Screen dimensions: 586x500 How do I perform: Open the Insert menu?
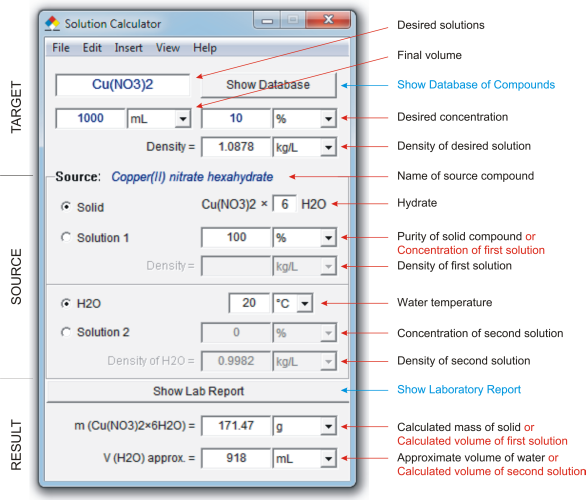(x=129, y=48)
